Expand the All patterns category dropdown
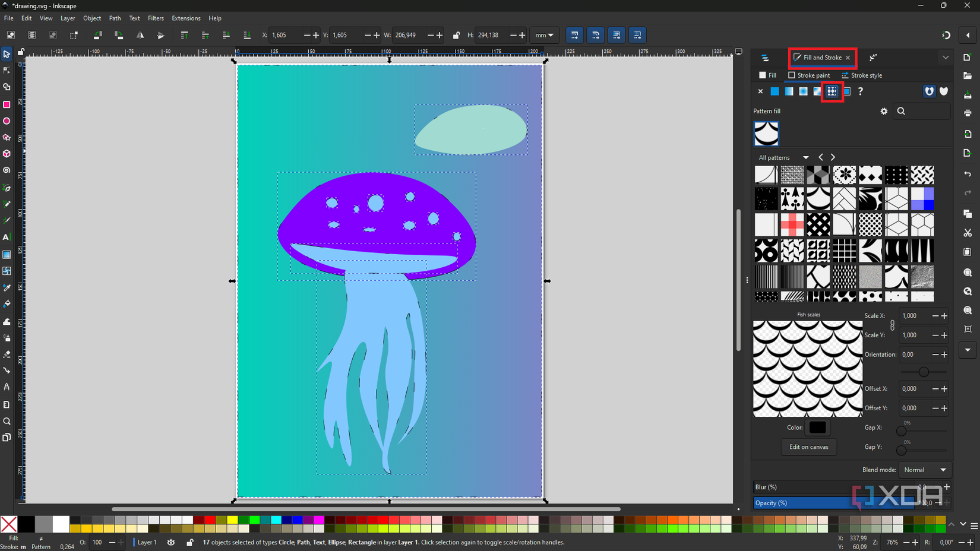This screenshot has height=551, width=980. pos(783,157)
